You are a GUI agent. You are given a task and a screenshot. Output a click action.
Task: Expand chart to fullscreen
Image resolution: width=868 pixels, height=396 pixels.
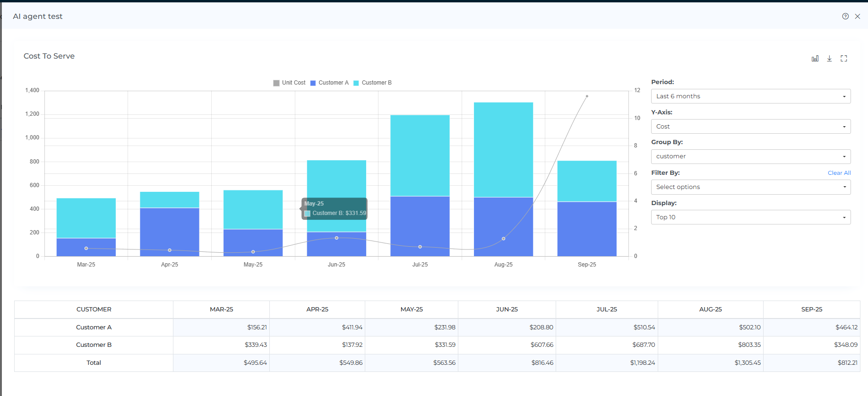844,59
